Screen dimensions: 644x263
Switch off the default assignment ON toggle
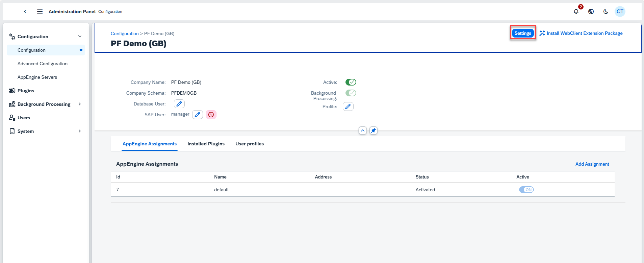(526, 190)
